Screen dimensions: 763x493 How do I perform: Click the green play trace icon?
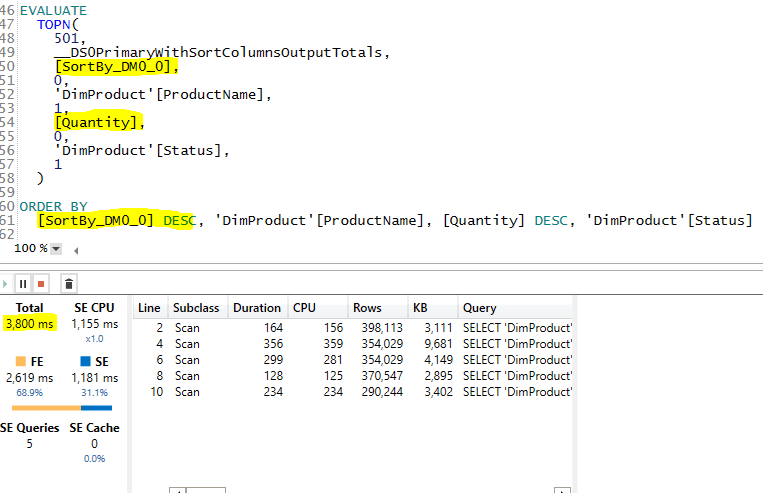(5, 284)
